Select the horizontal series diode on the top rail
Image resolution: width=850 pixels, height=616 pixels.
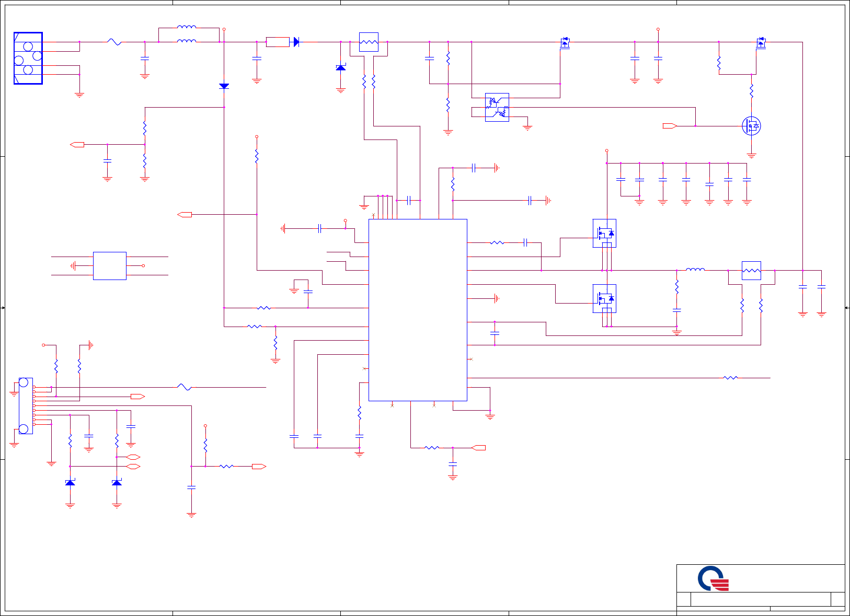coord(296,42)
